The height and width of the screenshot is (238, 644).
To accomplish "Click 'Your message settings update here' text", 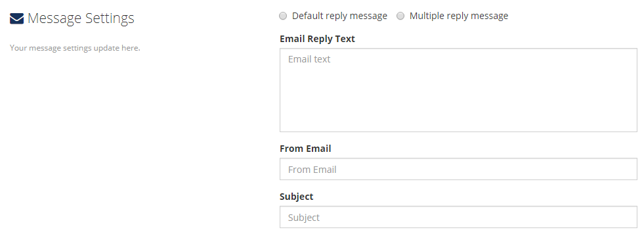I will pyautogui.click(x=75, y=48).
